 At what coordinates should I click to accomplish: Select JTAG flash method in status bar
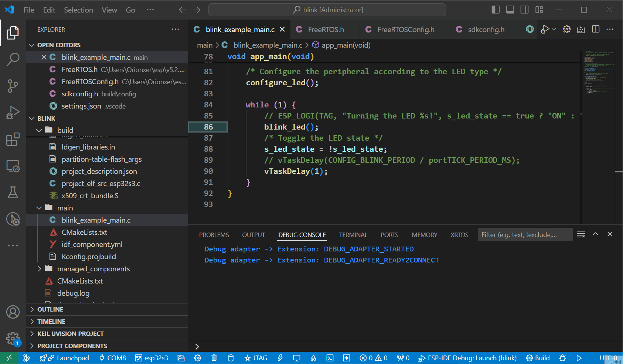click(x=256, y=358)
